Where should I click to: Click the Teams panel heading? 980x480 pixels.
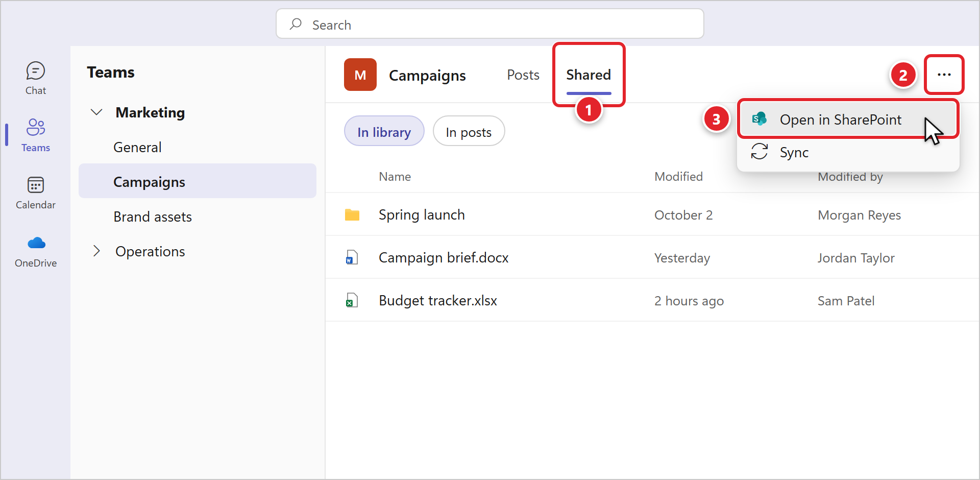111,72
